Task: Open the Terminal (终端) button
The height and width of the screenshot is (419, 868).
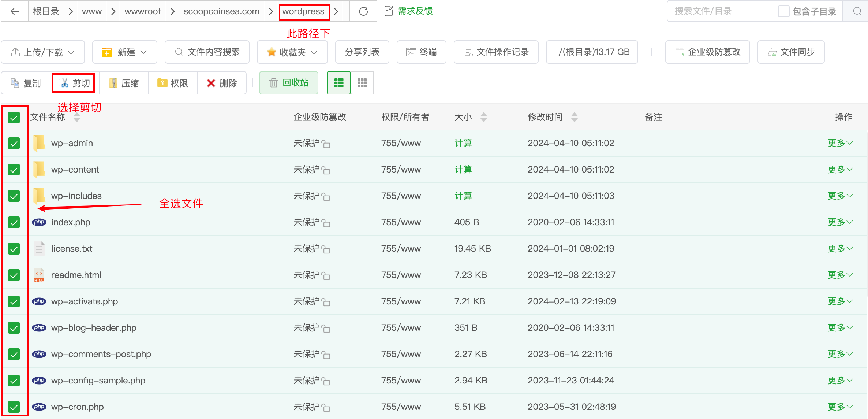Action: pos(422,52)
